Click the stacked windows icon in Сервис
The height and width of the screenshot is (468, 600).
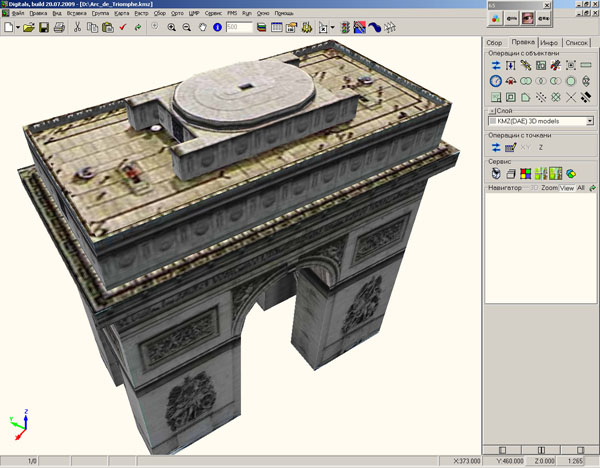click(511, 174)
